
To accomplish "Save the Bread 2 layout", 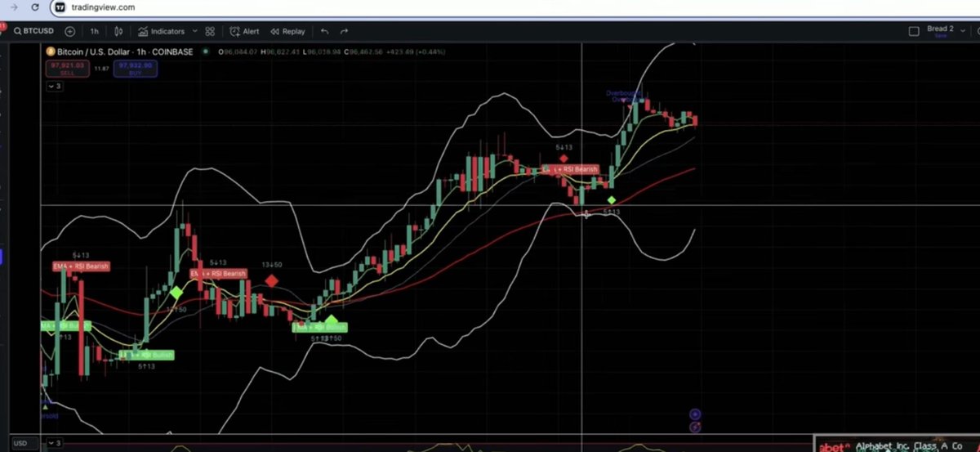I will point(940,36).
